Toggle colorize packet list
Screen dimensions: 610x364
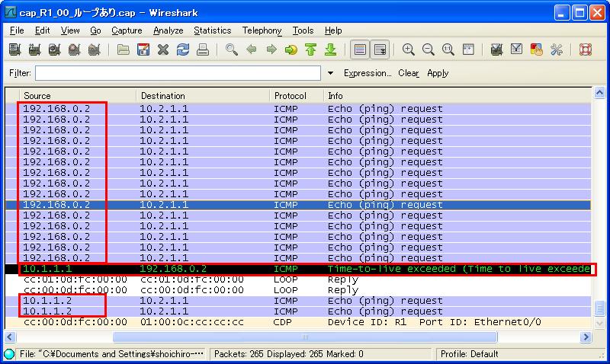tap(360, 49)
